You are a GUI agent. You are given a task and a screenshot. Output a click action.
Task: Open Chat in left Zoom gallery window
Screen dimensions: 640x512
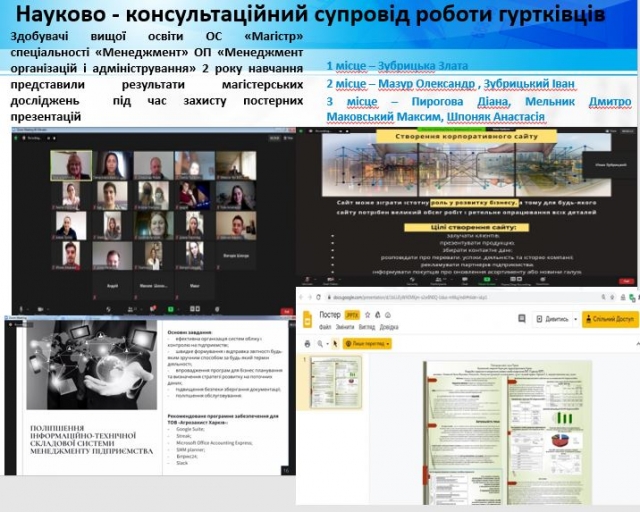153,309
